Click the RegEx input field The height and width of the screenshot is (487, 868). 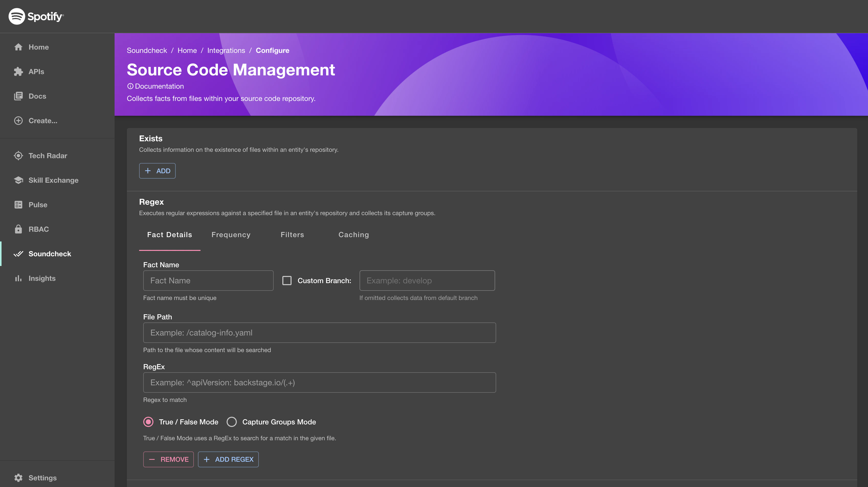pos(319,383)
